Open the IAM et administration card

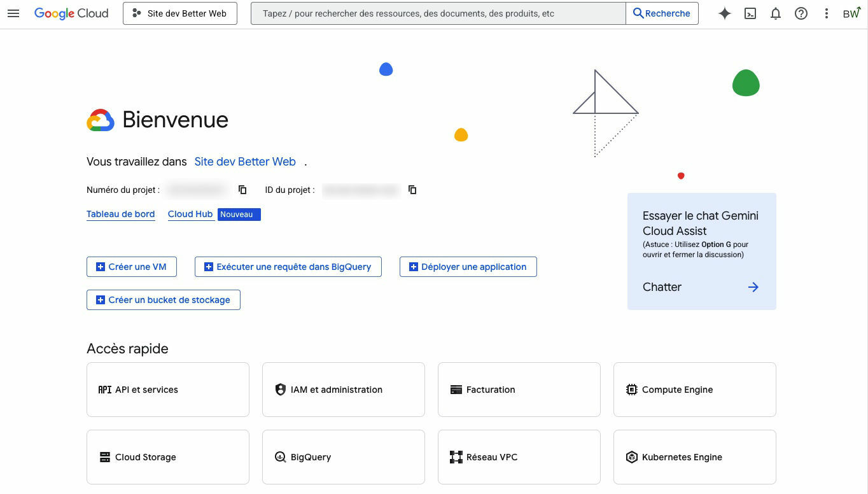[x=344, y=390]
